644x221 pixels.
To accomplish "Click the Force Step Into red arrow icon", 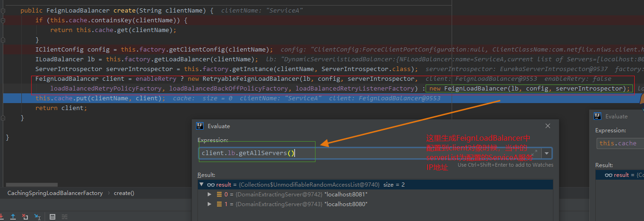I will [x=2, y=216].
